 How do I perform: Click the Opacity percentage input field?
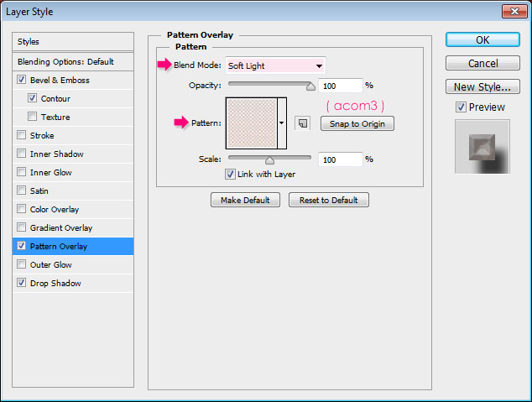point(341,86)
